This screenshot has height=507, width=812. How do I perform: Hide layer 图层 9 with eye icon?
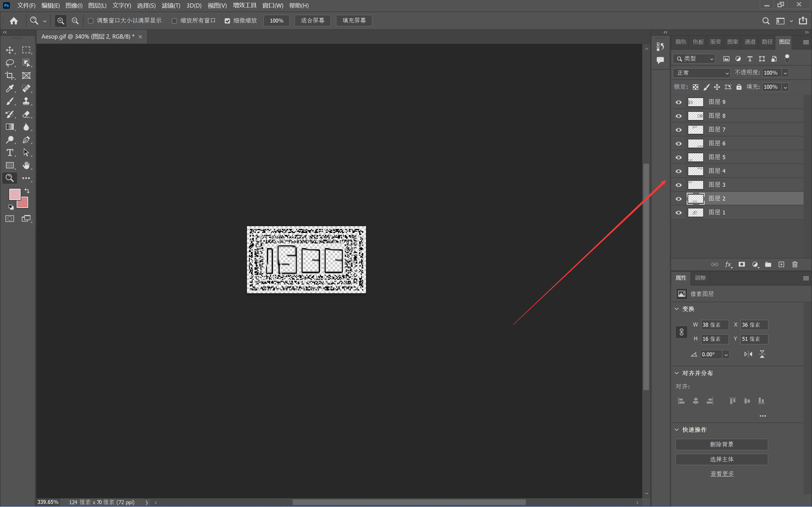(678, 102)
